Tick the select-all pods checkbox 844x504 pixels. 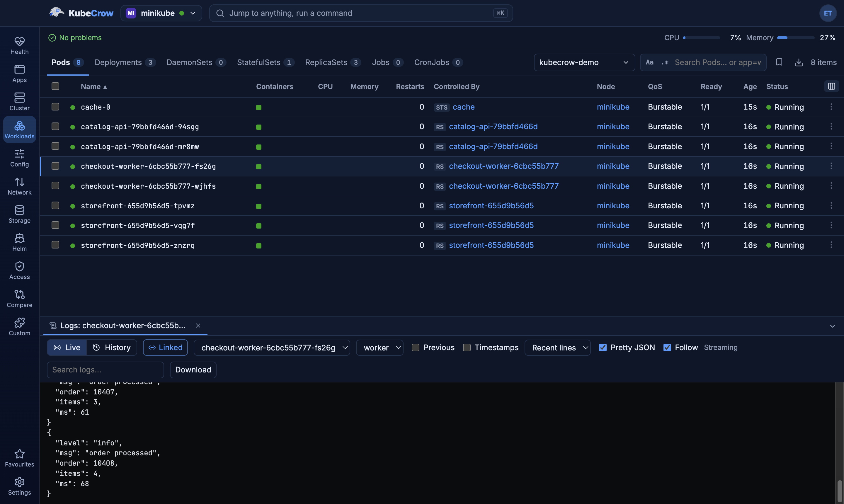coord(55,86)
